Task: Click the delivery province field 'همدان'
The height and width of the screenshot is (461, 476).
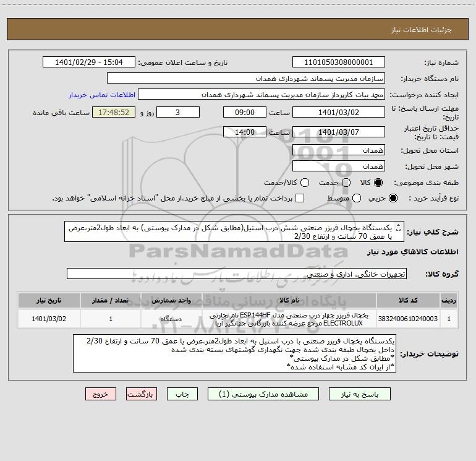Action: [339, 150]
